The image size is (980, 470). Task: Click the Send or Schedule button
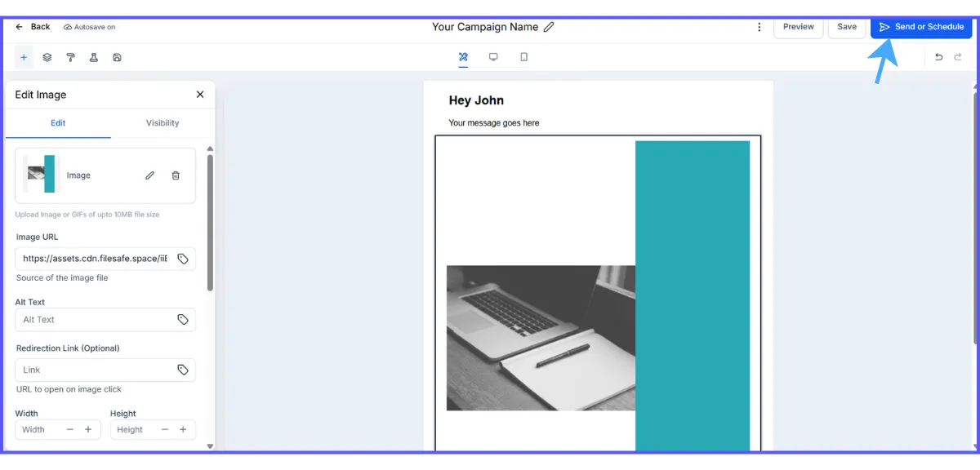921,27
